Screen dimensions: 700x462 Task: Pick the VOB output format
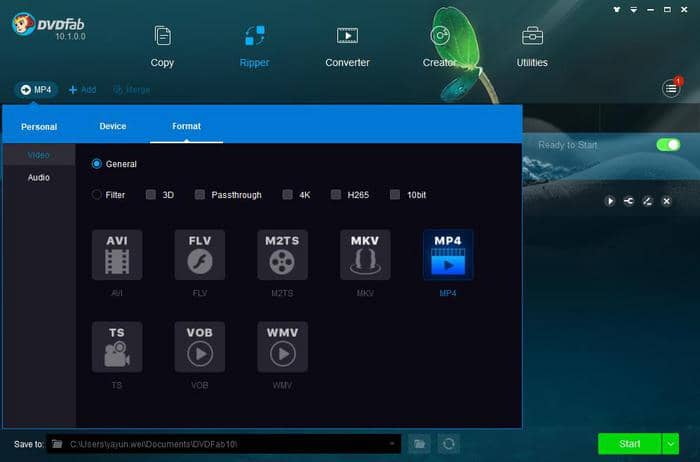point(200,347)
